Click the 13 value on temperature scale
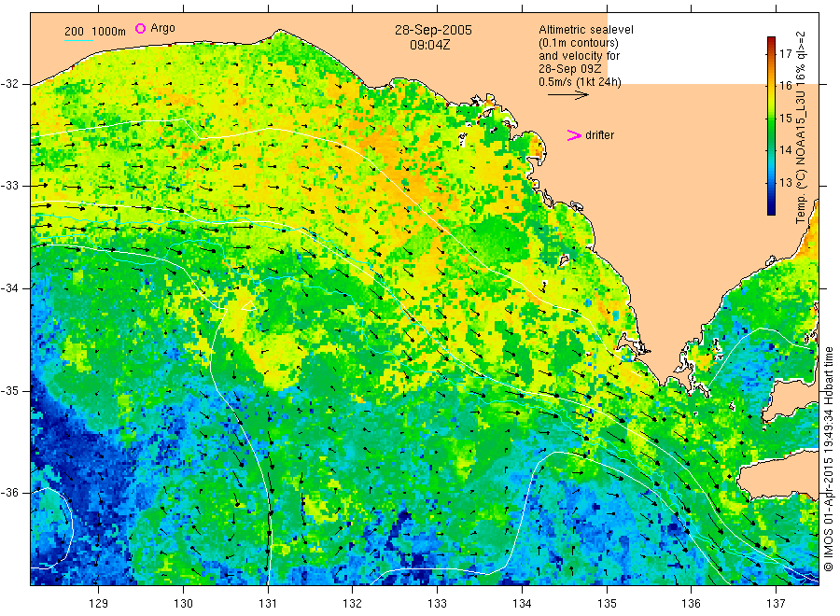 [785, 182]
